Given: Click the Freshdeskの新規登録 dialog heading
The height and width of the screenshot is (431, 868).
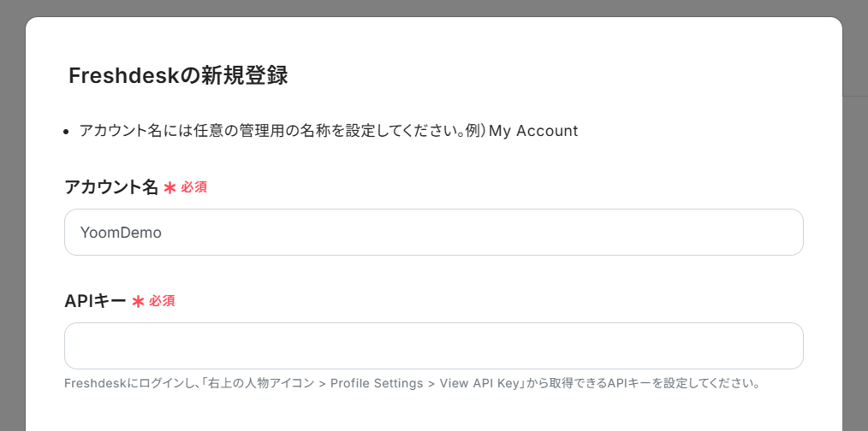Looking at the screenshot, I should 178,76.
